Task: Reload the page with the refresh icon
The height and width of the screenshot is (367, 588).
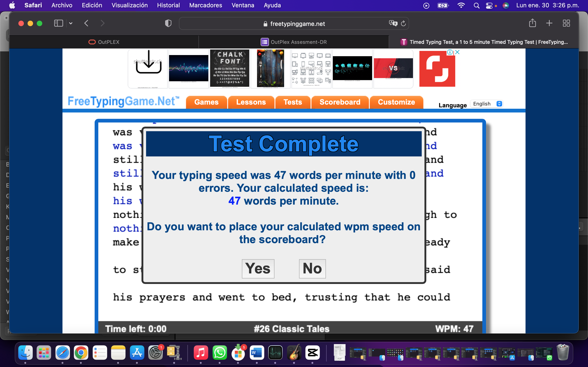Action: (403, 23)
